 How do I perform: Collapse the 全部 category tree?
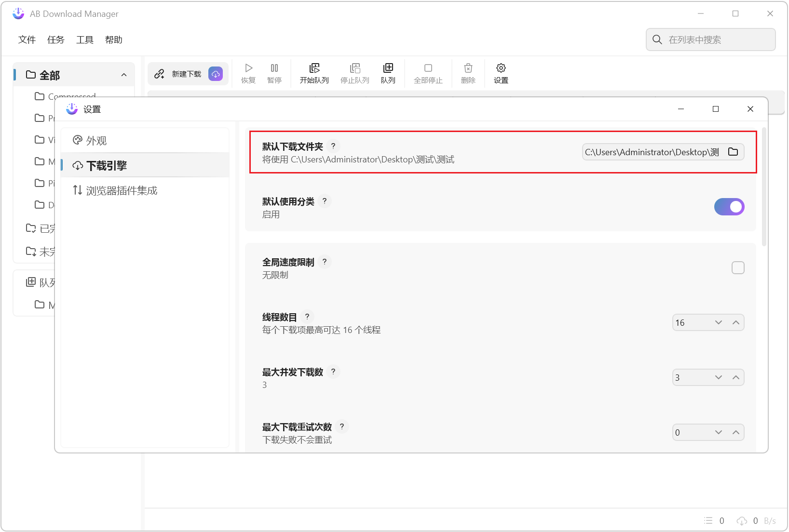click(x=124, y=75)
